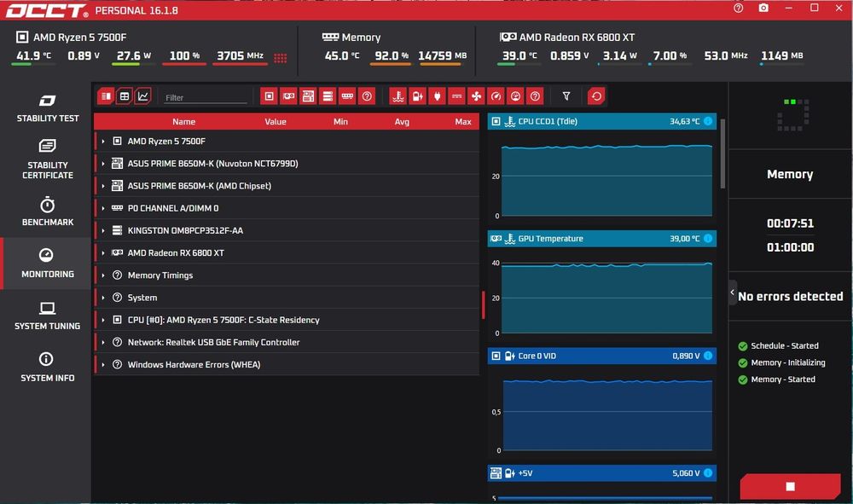
Task: Click the funnel filter icon
Action: click(x=566, y=96)
